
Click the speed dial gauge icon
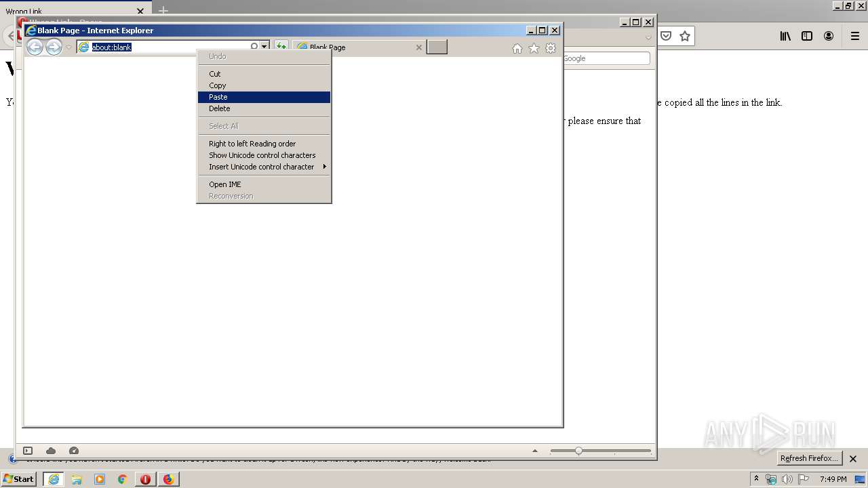pyautogui.click(x=74, y=451)
